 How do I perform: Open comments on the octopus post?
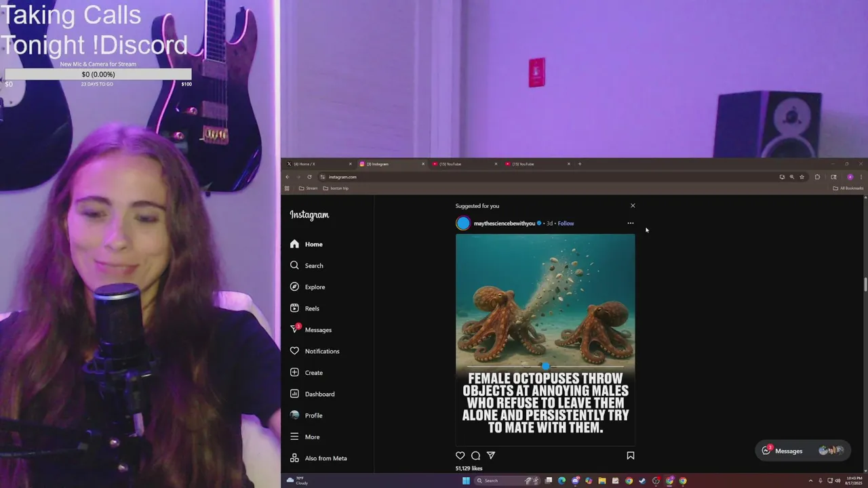[x=475, y=455]
